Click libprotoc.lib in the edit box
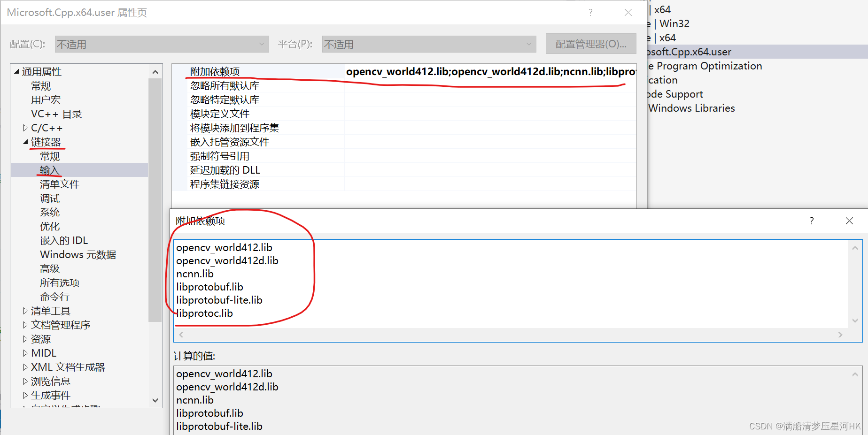The image size is (868, 435). (204, 313)
